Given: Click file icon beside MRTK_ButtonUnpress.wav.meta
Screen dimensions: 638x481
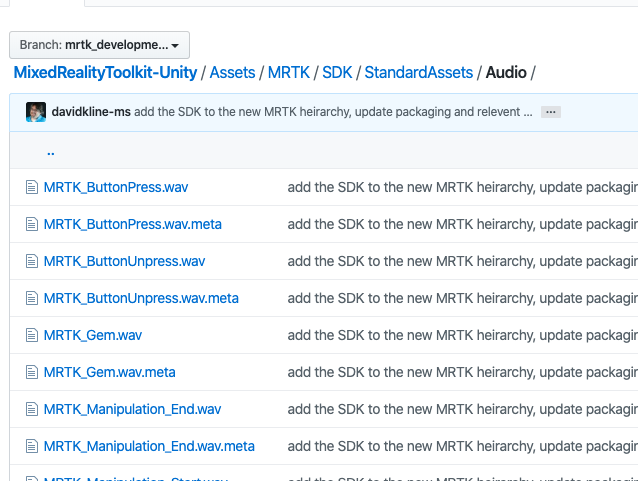Looking at the screenshot, I should (31, 298).
